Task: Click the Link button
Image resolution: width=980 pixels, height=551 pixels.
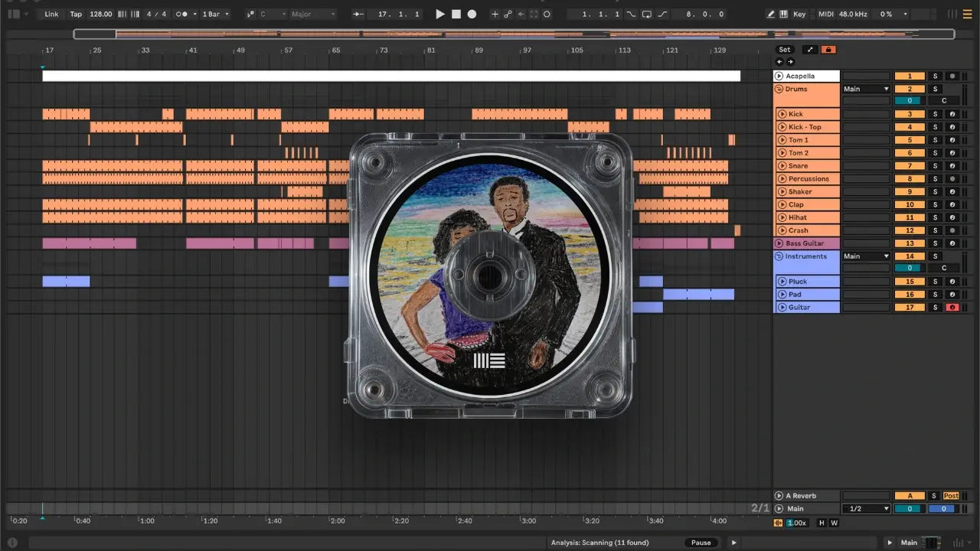Action: [x=51, y=14]
